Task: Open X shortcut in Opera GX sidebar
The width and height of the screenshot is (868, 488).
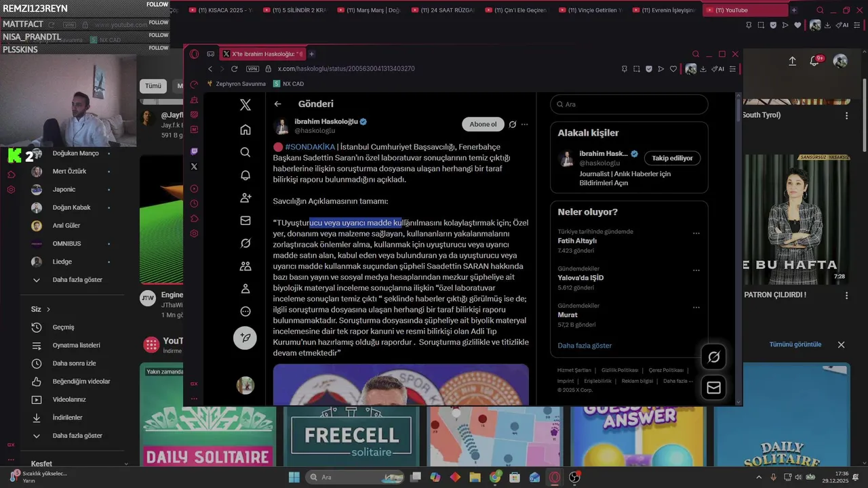Action: [x=194, y=167]
